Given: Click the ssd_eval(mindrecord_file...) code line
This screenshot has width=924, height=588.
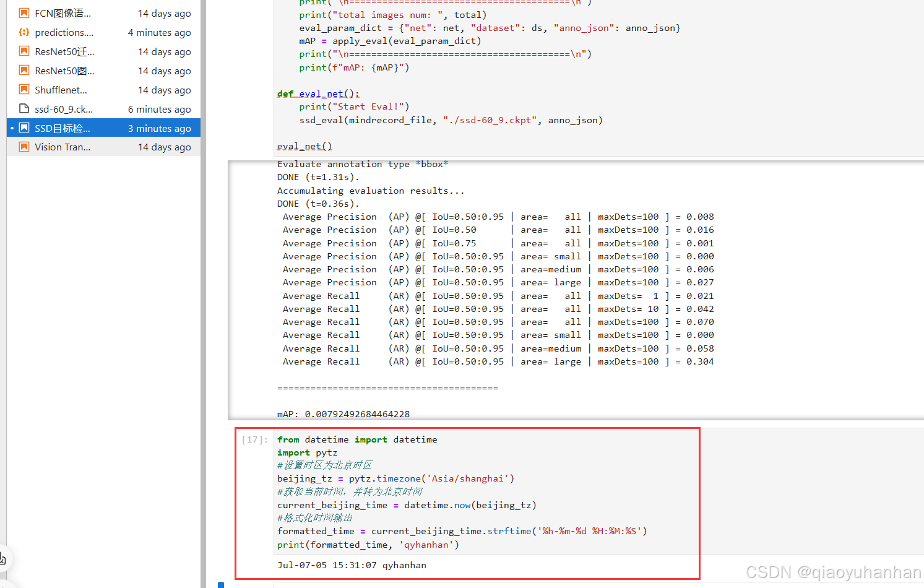Looking at the screenshot, I should click(x=451, y=120).
